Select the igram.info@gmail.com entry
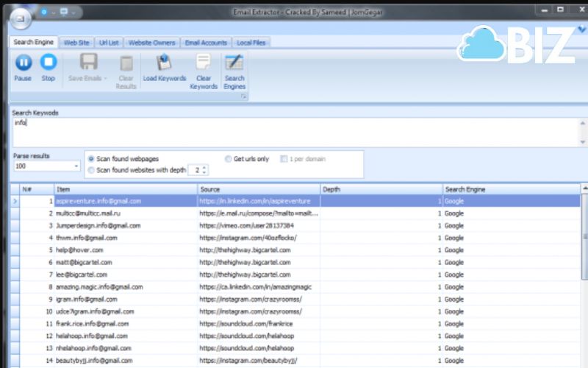588x368 pixels. click(x=87, y=300)
